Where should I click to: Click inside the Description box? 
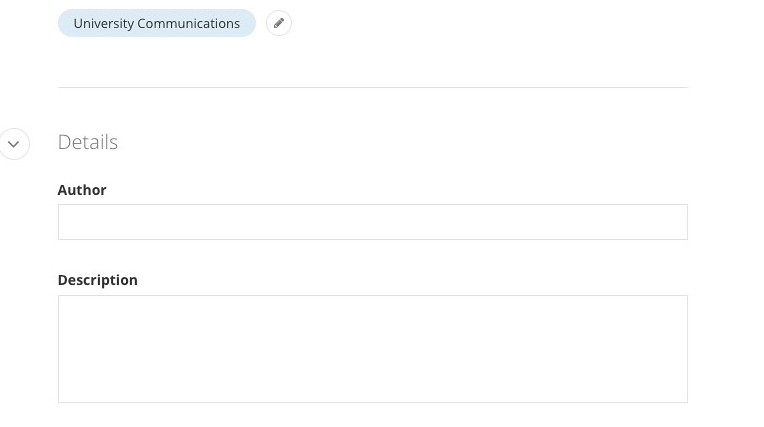[372, 348]
